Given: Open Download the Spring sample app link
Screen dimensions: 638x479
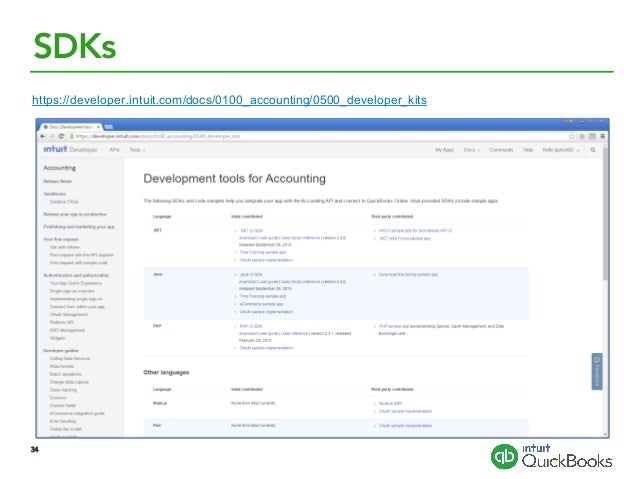Looking at the screenshot, I should (409, 275).
